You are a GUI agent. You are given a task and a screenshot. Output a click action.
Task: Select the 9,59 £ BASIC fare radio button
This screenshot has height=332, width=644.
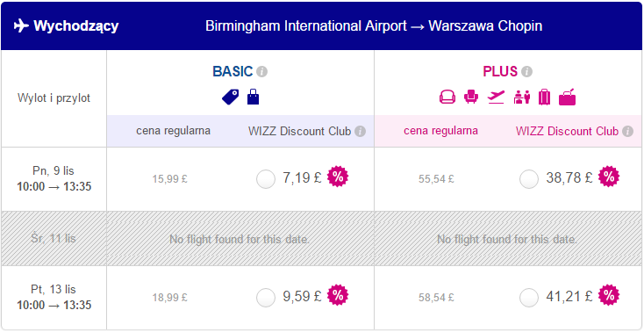tap(266, 298)
